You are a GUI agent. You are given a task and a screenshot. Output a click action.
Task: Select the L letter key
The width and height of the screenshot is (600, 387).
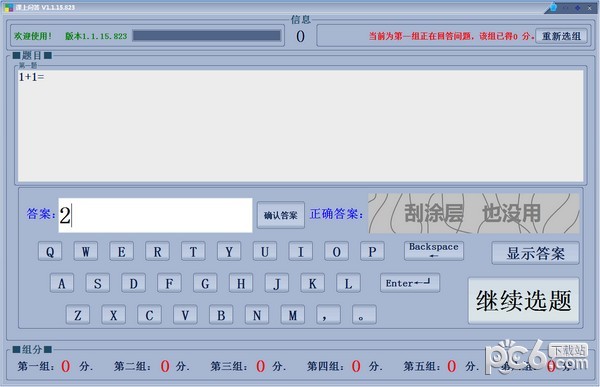(349, 283)
